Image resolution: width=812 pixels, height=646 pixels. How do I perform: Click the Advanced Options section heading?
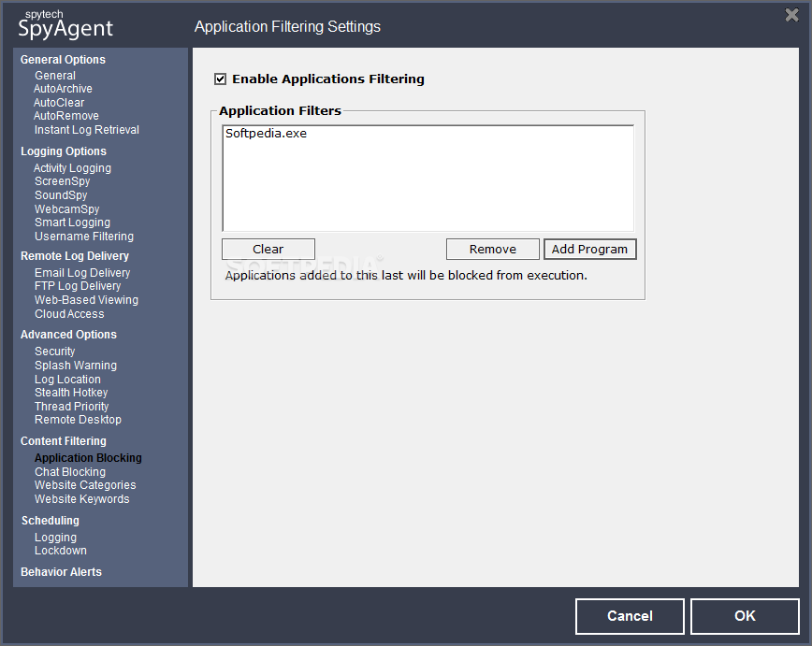[x=68, y=335]
